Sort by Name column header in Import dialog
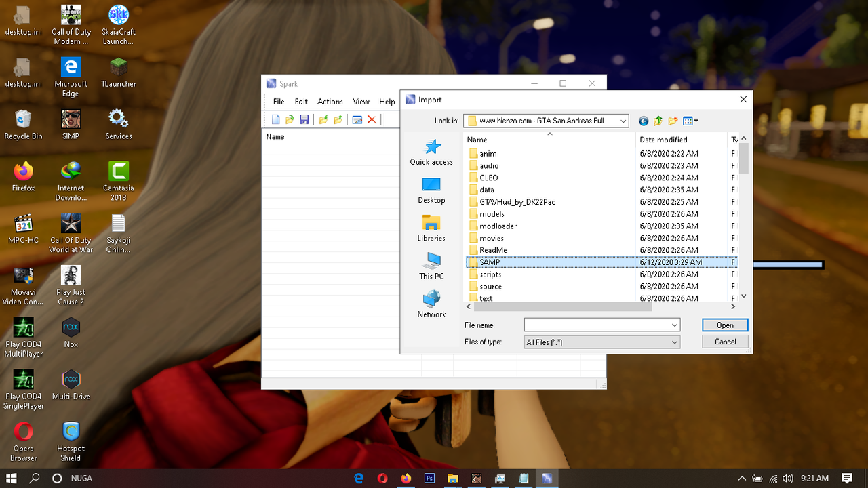 (549, 140)
